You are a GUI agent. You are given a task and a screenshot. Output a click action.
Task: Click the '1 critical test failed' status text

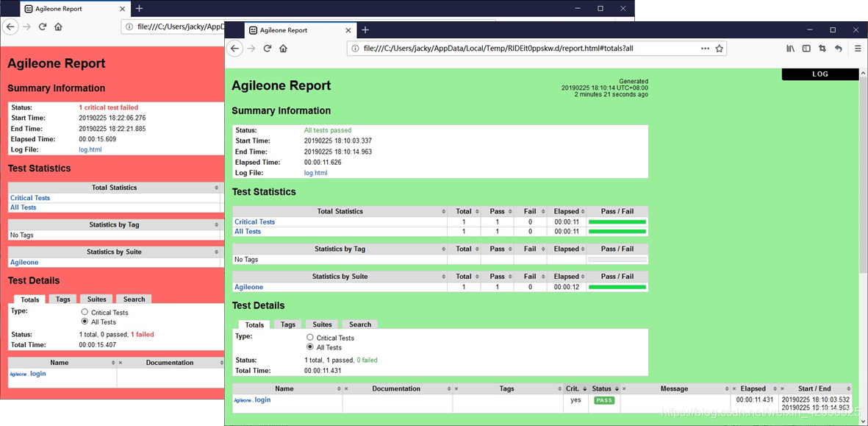click(109, 107)
